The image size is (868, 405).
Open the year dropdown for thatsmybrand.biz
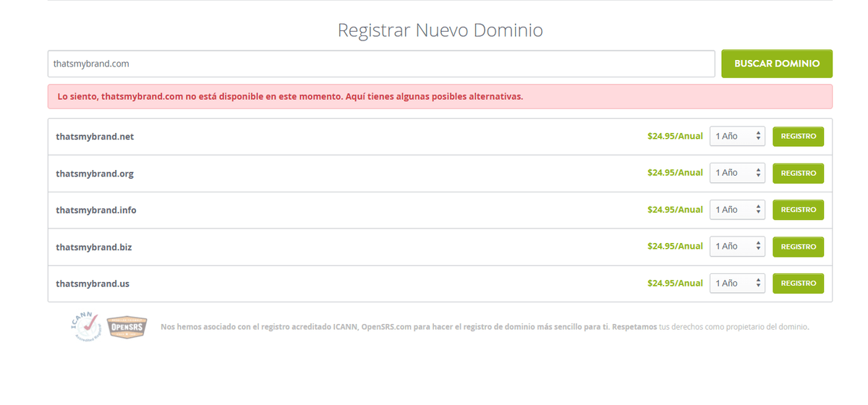(737, 247)
